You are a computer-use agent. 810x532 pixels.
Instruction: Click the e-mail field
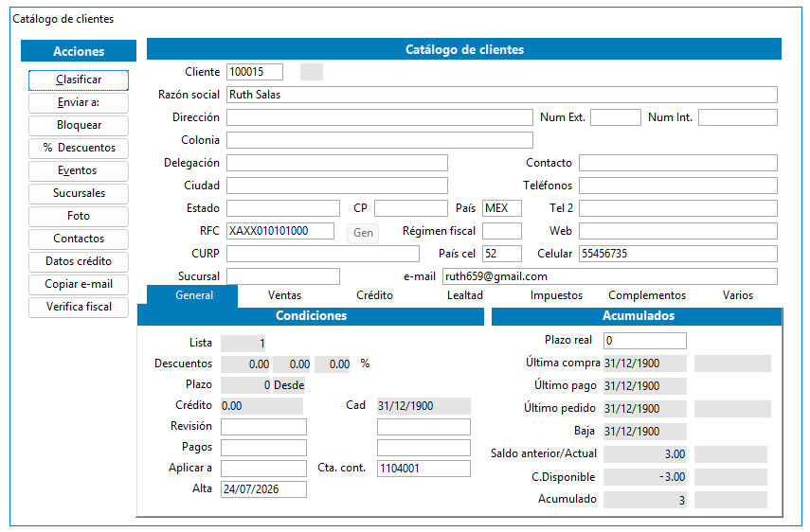[x=609, y=276]
